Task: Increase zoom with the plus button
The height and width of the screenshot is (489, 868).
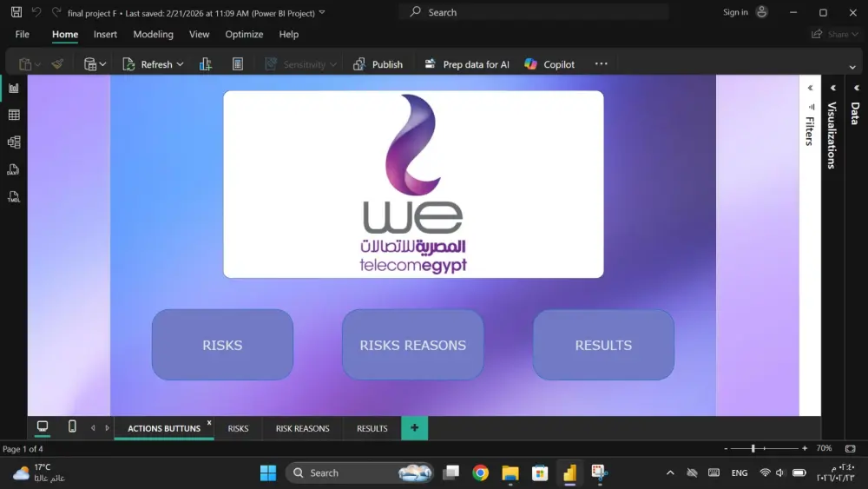Action: pos(805,448)
